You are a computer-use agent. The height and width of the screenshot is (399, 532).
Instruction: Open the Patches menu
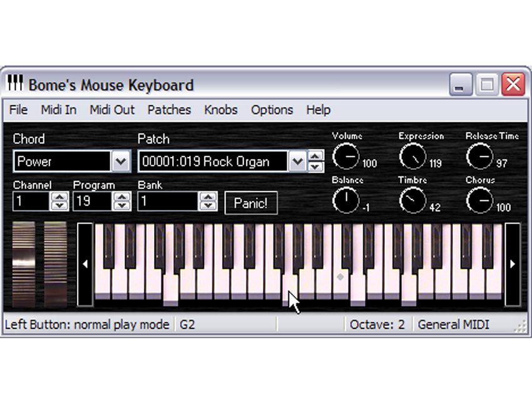click(x=170, y=110)
